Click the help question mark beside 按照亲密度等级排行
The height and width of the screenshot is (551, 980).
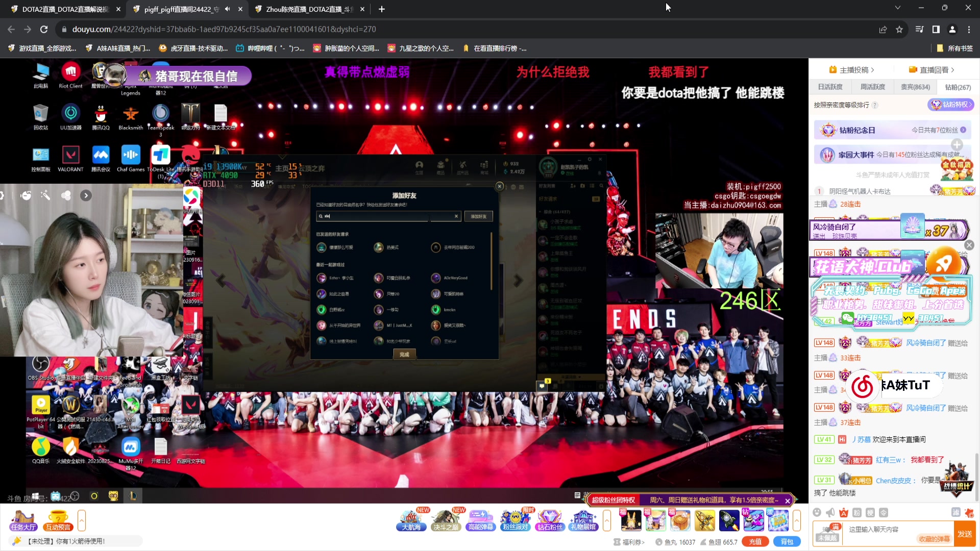click(875, 105)
